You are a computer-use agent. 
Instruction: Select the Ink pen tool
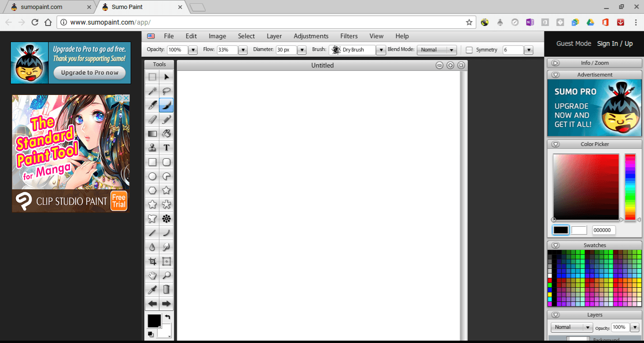[x=152, y=105]
